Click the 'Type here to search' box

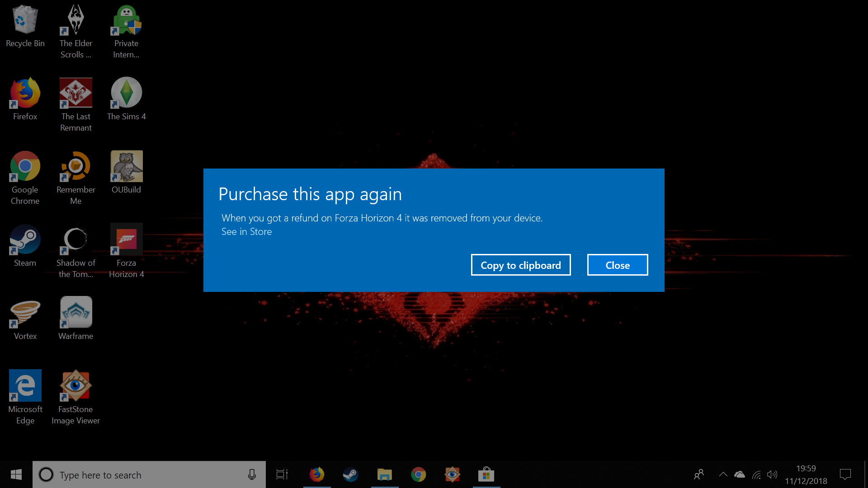tap(149, 474)
